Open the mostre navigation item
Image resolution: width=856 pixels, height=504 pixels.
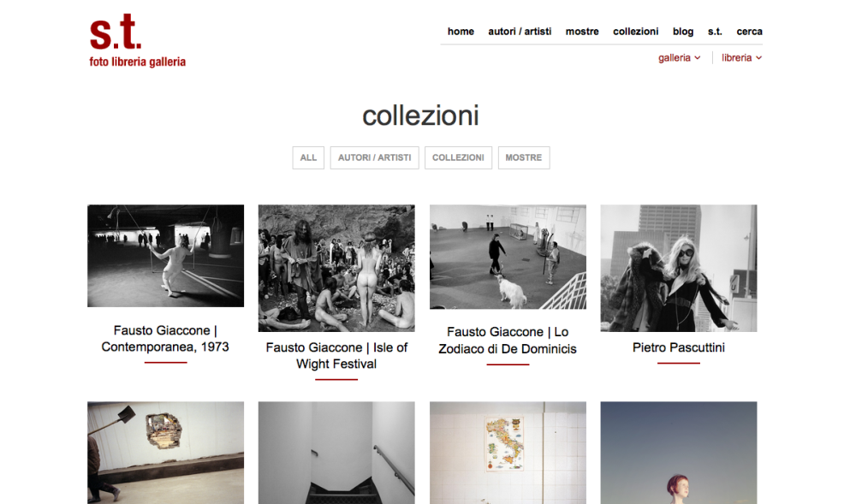582,32
